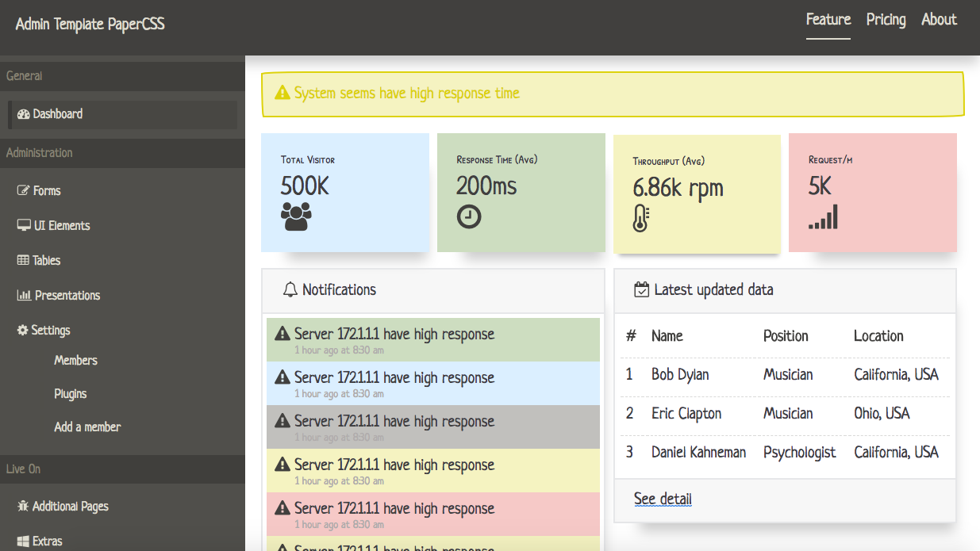The height and width of the screenshot is (551, 980).
Task: Click the Request/m signal bars icon
Action: pos(823,217)
